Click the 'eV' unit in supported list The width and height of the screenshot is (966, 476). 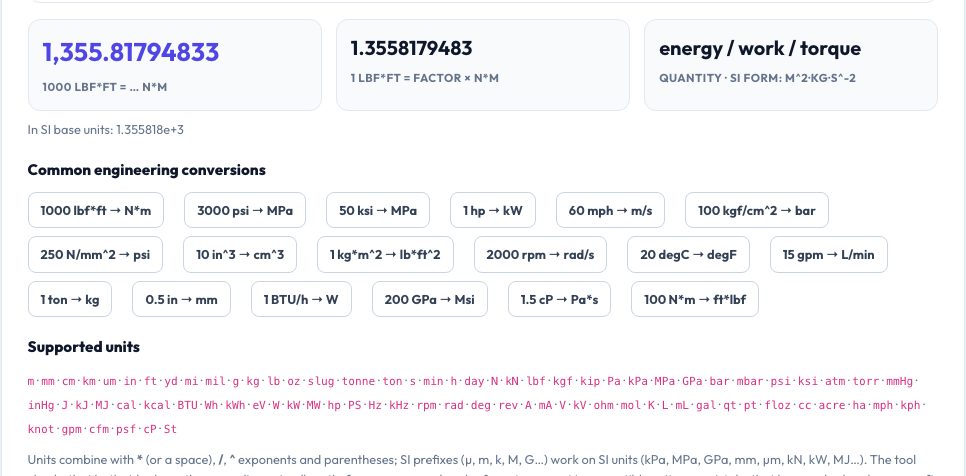259,405
